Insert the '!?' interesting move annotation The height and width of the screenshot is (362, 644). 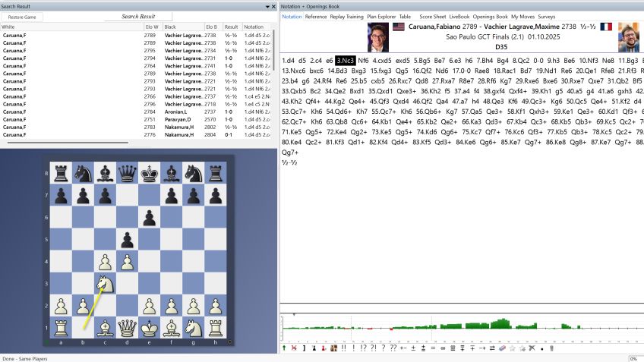(x=363, y=348)
